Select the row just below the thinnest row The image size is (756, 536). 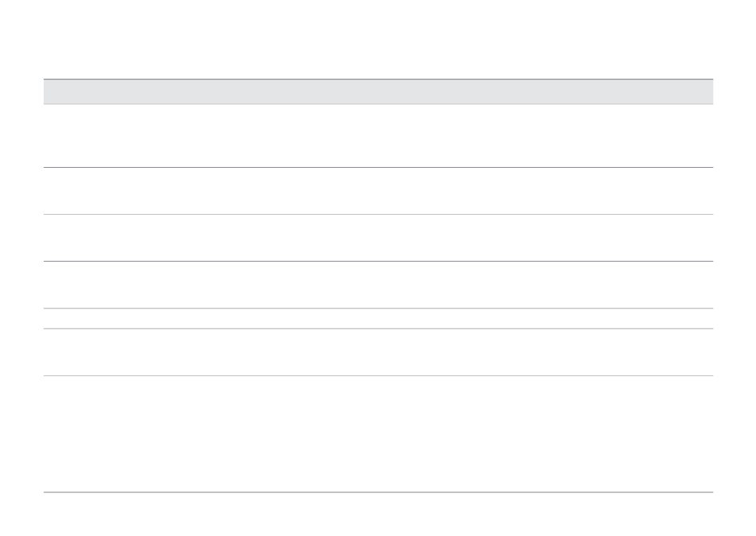click(x=378, y=352)
